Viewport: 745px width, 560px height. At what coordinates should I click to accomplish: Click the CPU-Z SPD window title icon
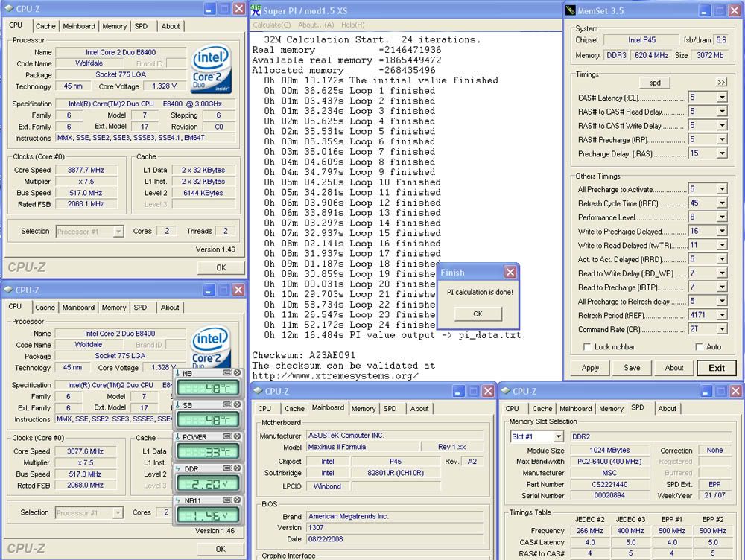pos(506,391)
